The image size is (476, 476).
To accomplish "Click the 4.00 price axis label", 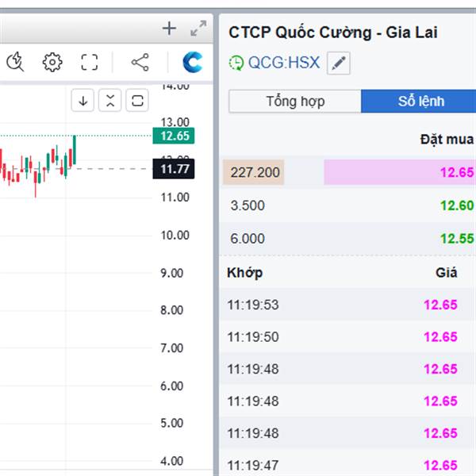I will [x=172, y=461].
